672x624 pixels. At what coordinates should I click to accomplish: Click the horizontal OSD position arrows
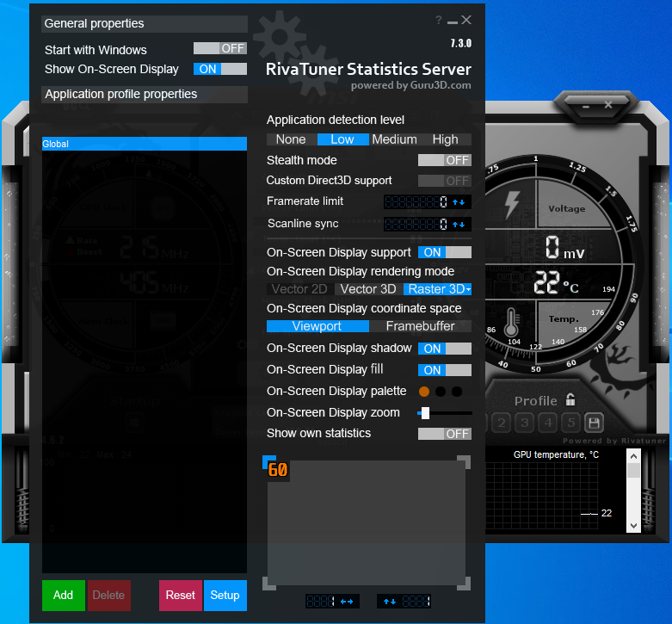coord(346,602)
